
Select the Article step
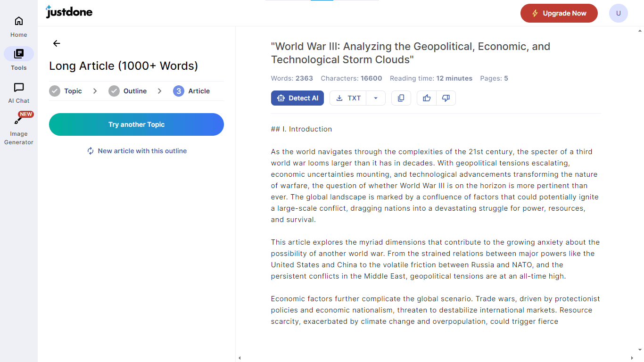[191, 91]
